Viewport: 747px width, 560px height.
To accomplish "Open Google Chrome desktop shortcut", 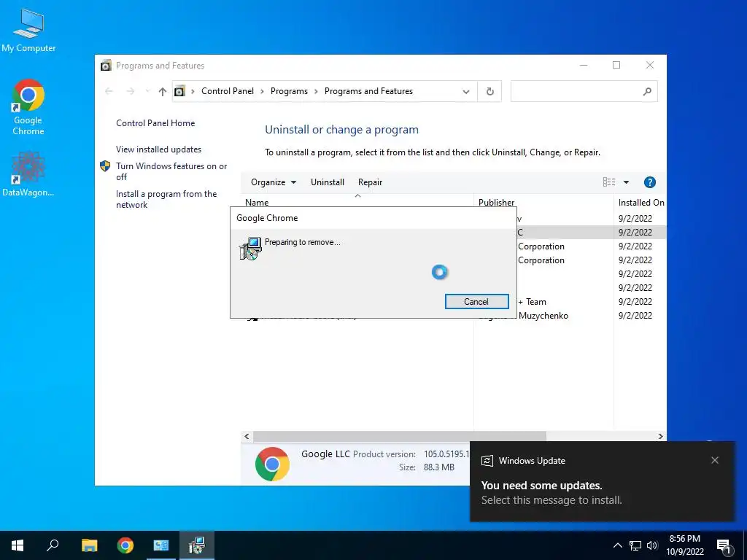I will coord(28,108).
